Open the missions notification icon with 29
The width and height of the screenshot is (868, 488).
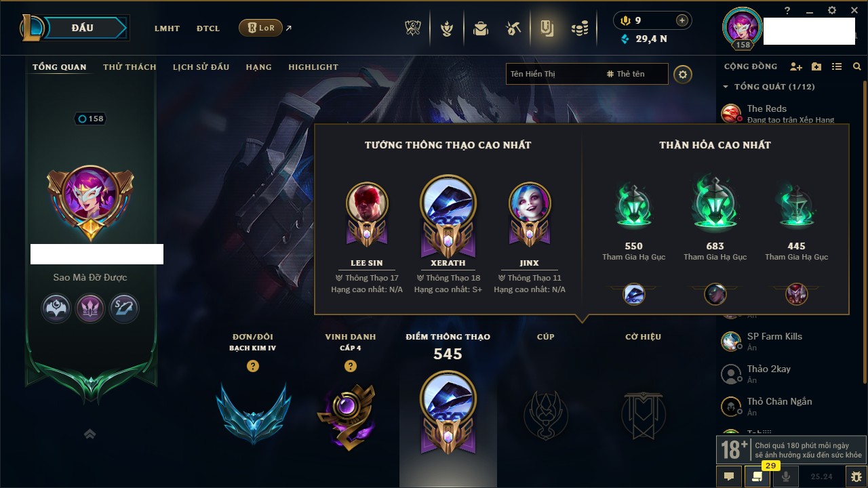(757, 476)
